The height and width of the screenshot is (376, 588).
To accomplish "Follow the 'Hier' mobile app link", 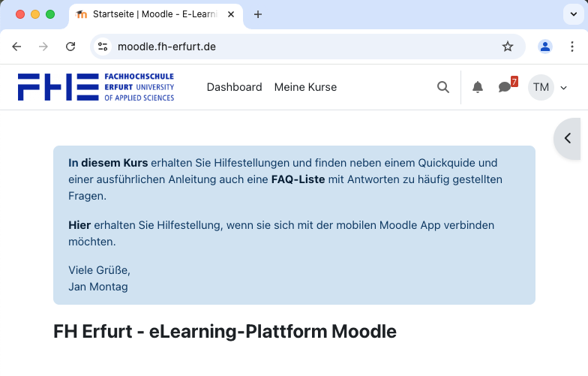I will [79, 225].
